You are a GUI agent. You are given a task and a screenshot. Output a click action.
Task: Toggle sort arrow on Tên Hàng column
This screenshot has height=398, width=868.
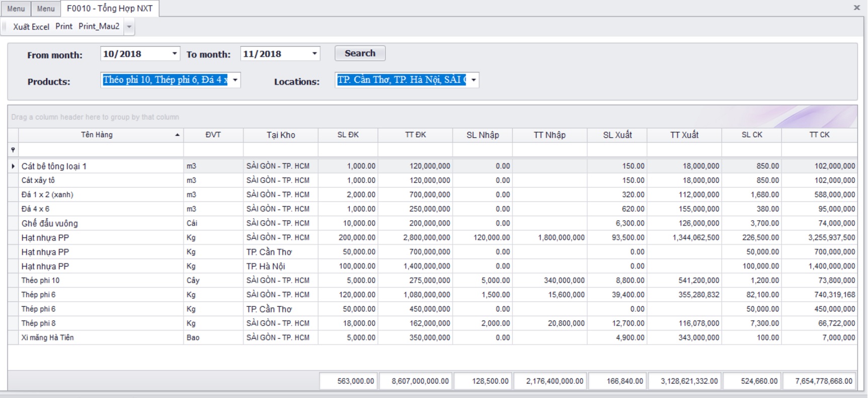tap(177, 135)
